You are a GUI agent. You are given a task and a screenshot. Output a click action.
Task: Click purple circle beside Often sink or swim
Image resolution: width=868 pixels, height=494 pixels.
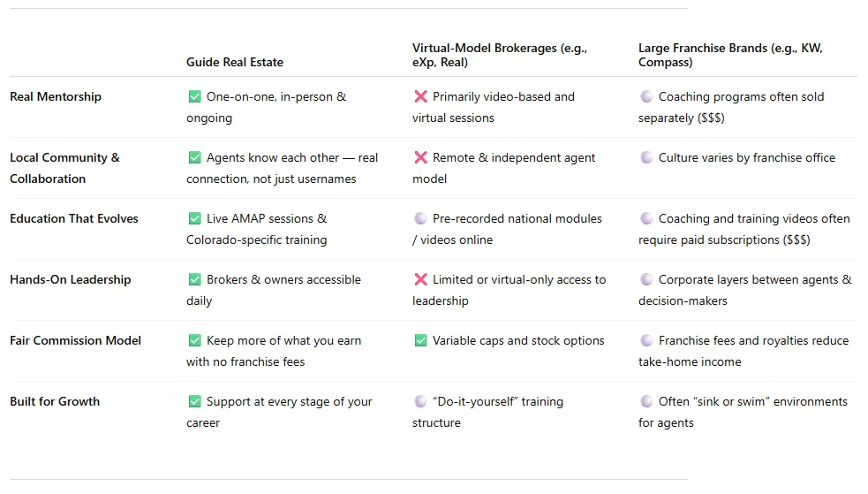(646, 401)
